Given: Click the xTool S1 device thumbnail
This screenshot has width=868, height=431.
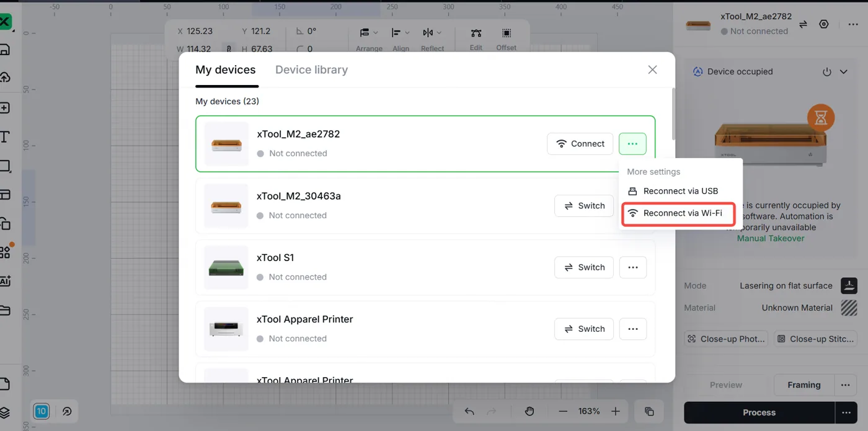Looking at the screenshot, I should tap(226, 267).
